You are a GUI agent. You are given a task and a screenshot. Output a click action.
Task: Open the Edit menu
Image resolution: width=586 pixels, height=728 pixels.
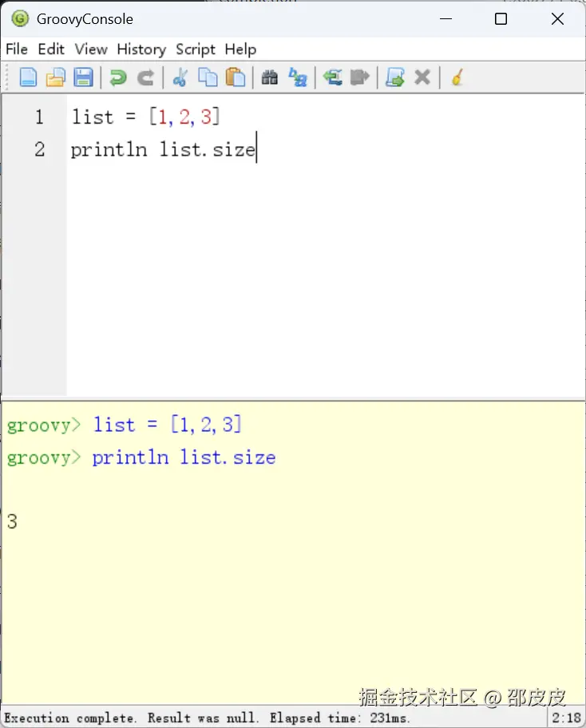click(x=51, y=49)
